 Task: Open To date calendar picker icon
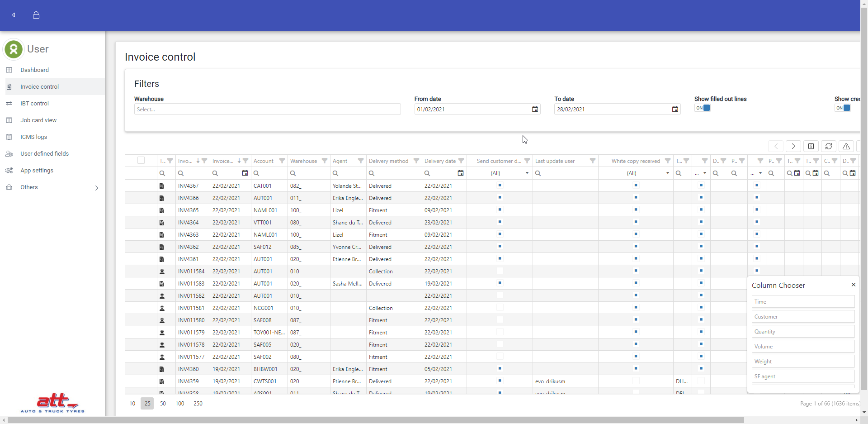click(x=675, y=110)
